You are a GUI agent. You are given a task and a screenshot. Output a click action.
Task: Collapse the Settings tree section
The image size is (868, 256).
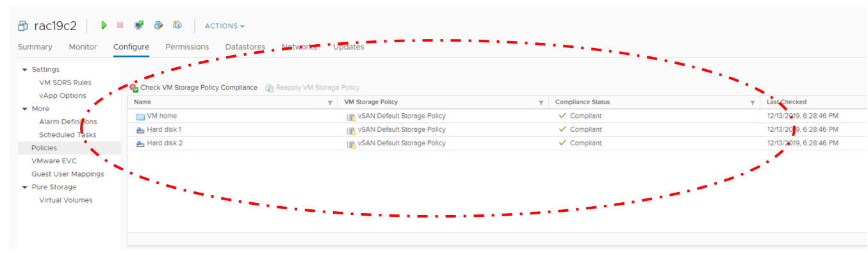[25, 70]
